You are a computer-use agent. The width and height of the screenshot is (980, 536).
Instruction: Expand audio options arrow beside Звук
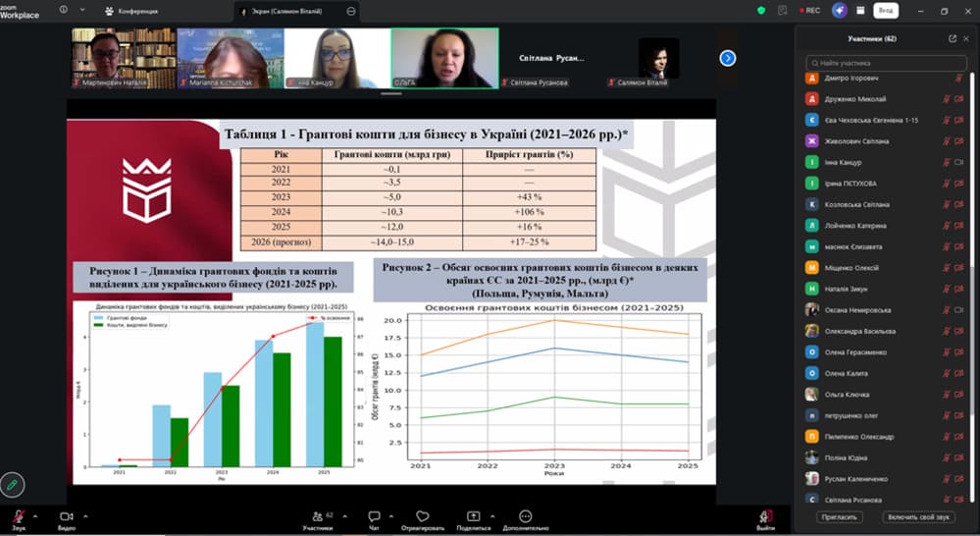(35, 515)
